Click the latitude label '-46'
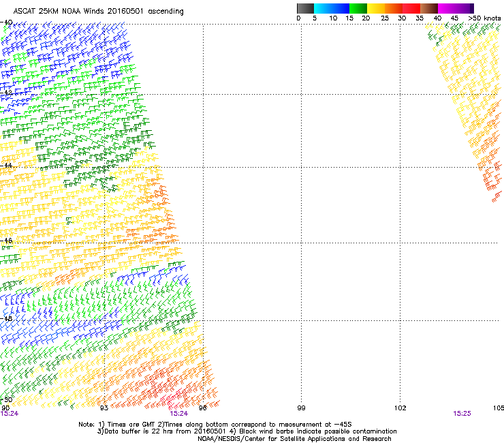504x443 pixels. (6, 241)
